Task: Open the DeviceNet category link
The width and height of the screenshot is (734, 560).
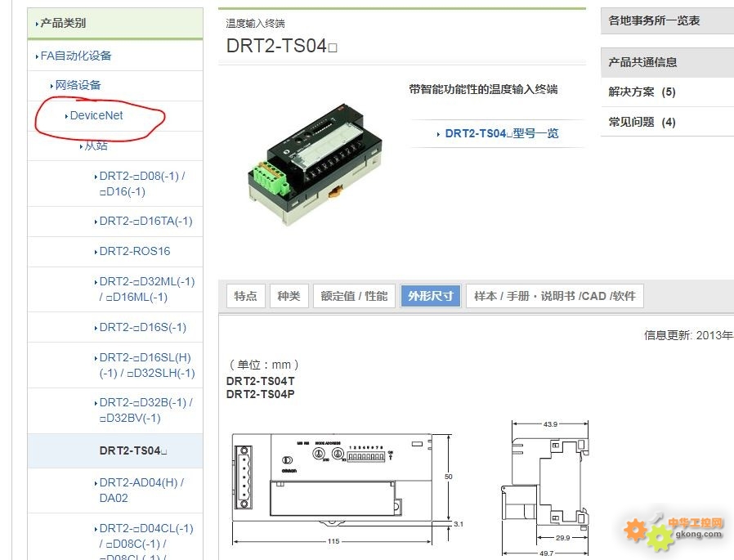Action: [96, 115]
